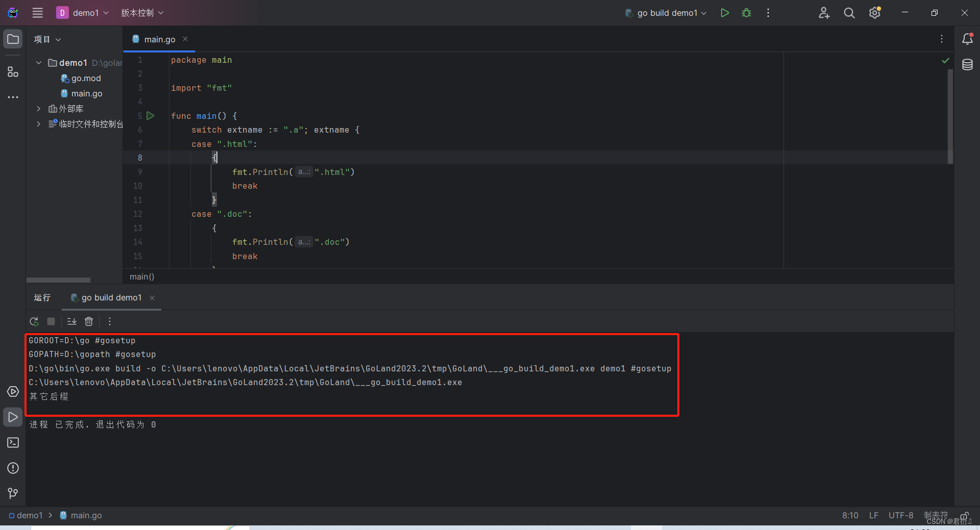Clear run console output trash icon

[89, 321]
